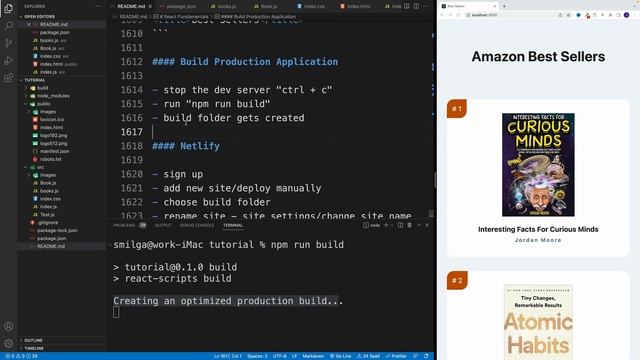Click the Prettier status bar item
The image size is (640, 360).
coord(396,356)
